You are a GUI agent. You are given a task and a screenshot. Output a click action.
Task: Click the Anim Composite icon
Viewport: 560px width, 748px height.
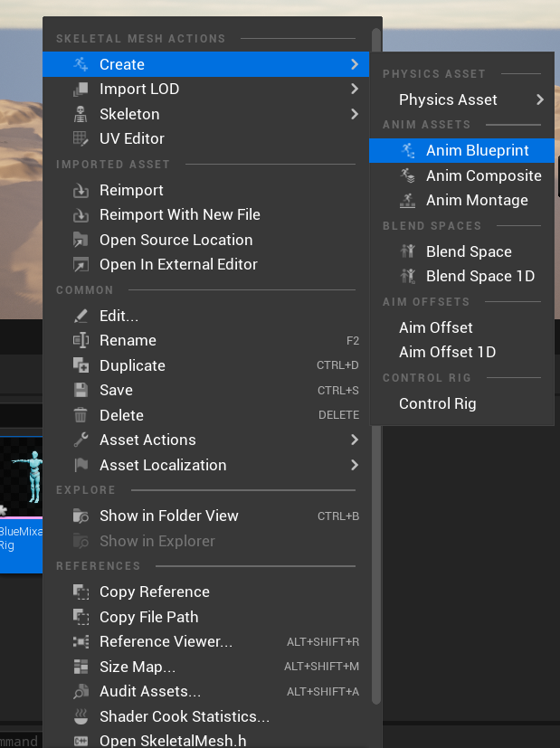[407, 175]
